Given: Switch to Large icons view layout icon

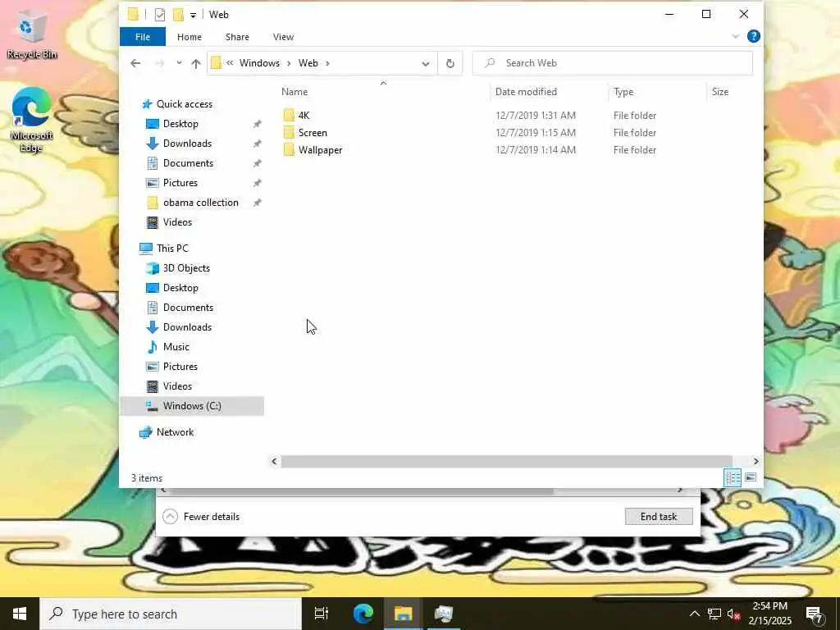Looking at the screenshot, I should [x=751, y=477].
